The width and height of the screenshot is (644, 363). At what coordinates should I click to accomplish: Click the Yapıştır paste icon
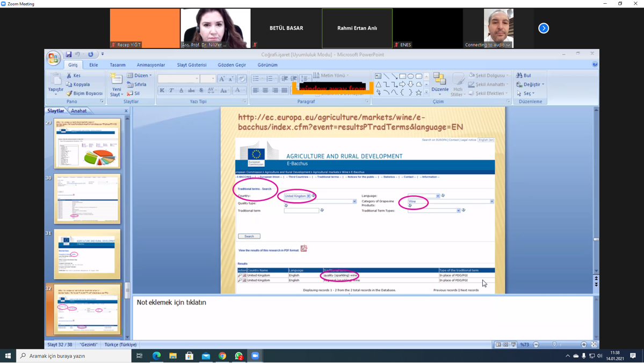pyautogui.click(x=56, y=82)
